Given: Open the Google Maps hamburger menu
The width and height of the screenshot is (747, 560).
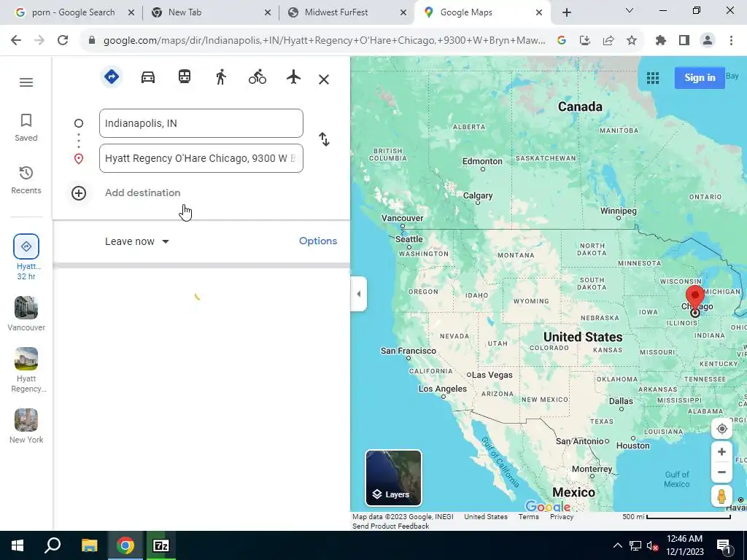Looking at the screenshot, I should pos(26,82).
